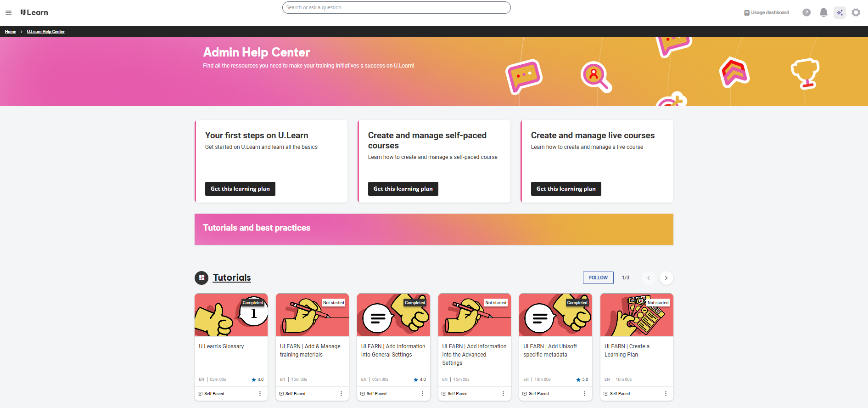The width and height of the screenshot is (868, 408).
Task: Open options menu for Advanced Settings course
Action: coord(503,394)
